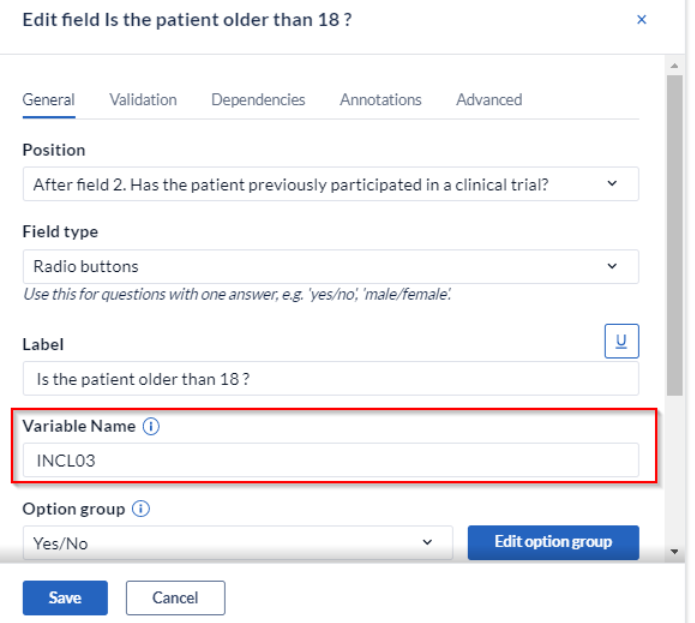This screenshot has width=695, height=623.
Task: Show Option group info icon
Action: tap(141, 509)
